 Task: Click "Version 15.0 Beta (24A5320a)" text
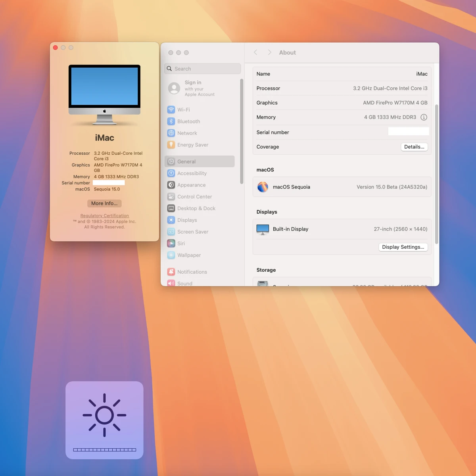[392, 187]
